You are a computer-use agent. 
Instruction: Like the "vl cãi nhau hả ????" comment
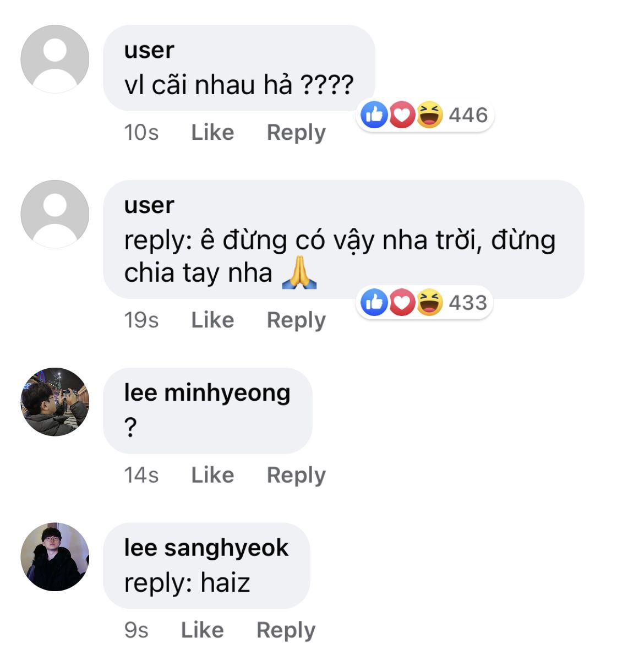pos(212,133)
